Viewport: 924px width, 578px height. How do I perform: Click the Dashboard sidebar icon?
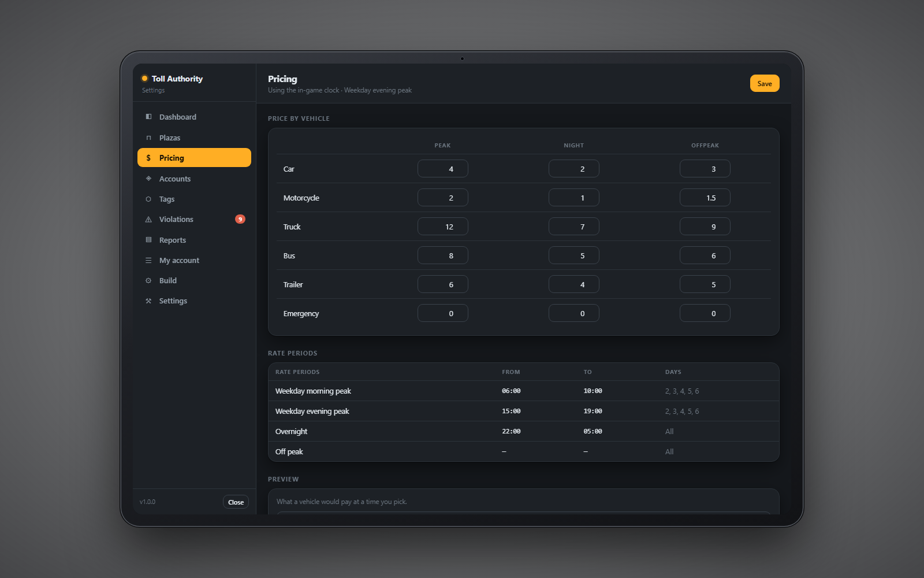148,117
